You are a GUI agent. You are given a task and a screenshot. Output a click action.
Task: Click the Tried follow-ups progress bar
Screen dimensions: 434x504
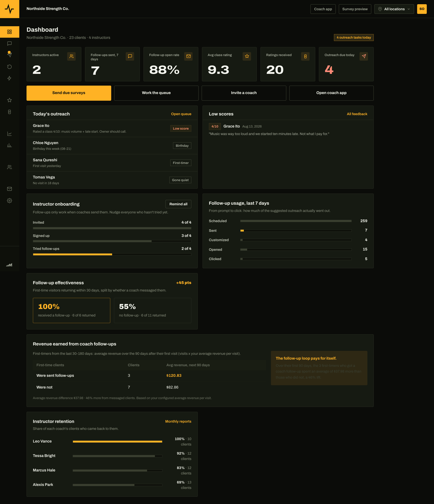[112, 254]
